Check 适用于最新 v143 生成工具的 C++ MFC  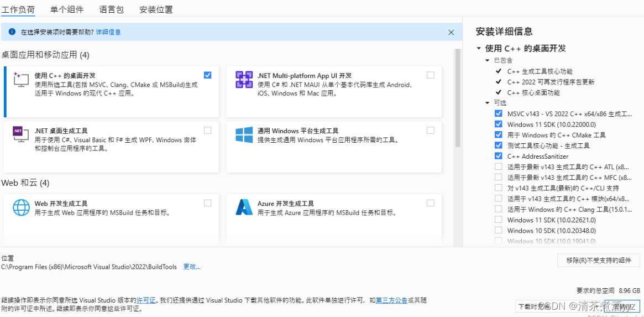(498, 177)
